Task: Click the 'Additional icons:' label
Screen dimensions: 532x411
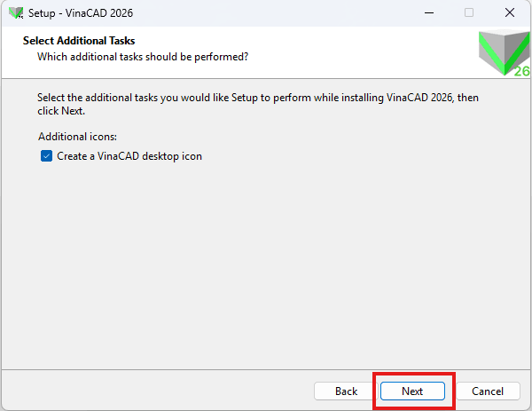Action: click(77, 137)
